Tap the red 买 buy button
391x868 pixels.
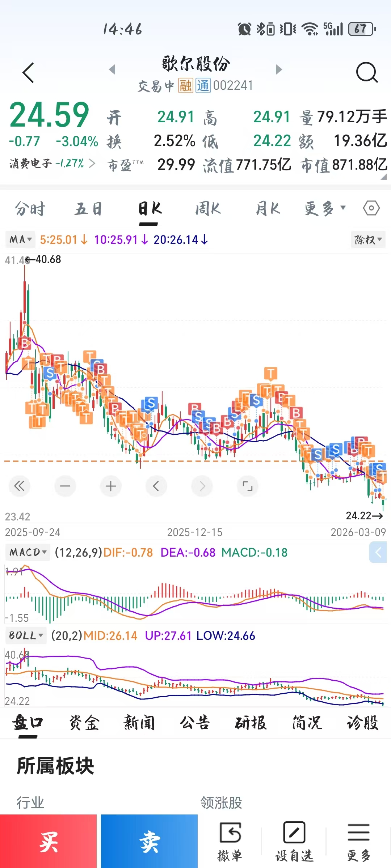(48, 841)
